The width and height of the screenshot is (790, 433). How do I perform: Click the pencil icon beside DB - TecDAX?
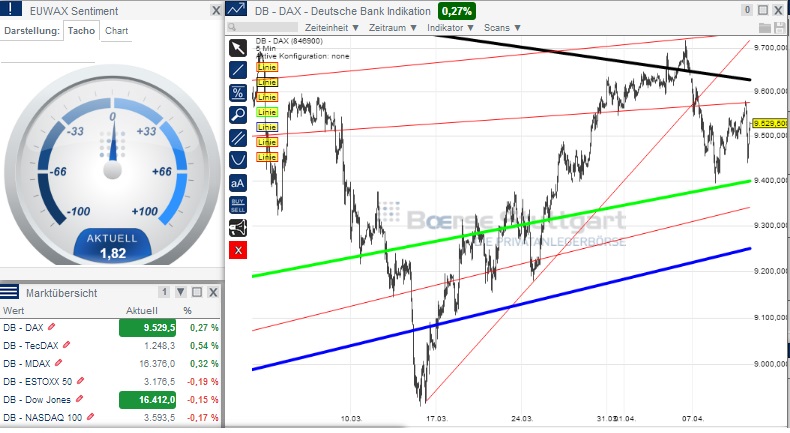pyautogui.click(x=67, y=345)
